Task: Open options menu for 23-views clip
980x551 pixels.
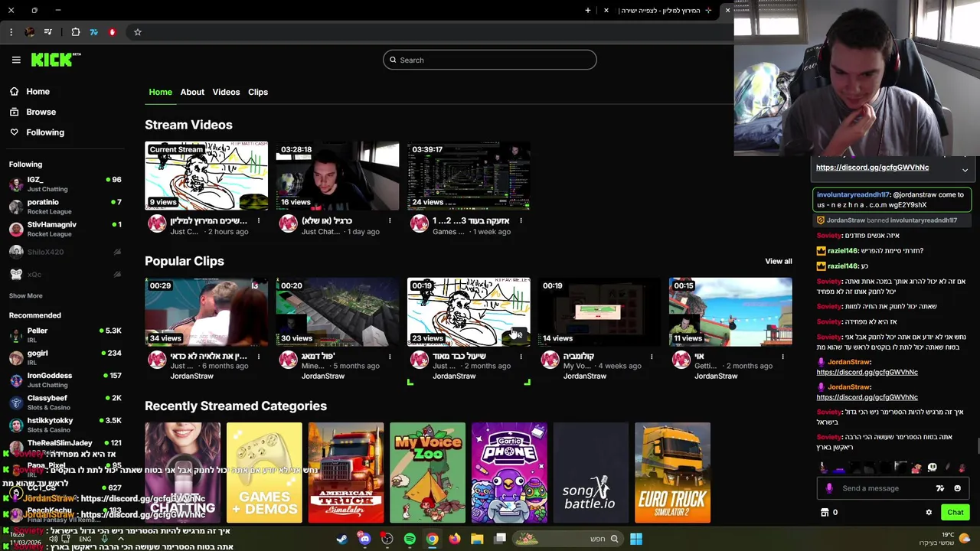Action: click(521, 357)
